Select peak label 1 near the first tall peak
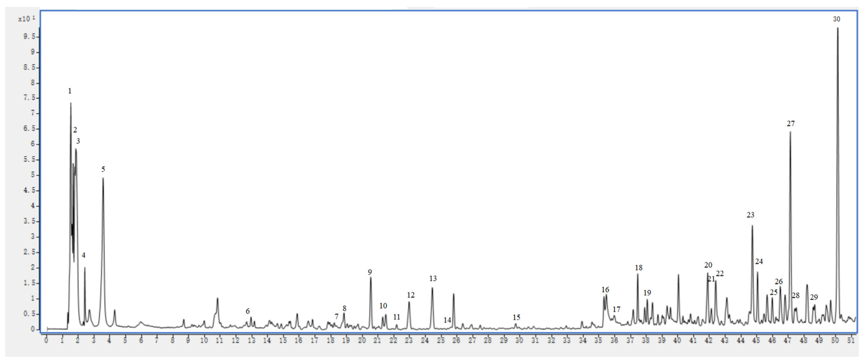Viewport: 868px width, 364px height. tap(70, 91)
